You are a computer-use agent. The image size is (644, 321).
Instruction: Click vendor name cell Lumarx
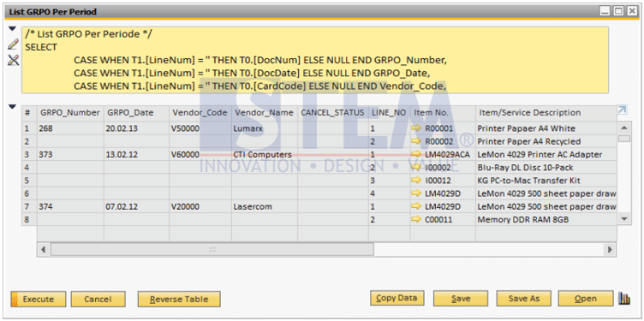(x=265, y=128)
